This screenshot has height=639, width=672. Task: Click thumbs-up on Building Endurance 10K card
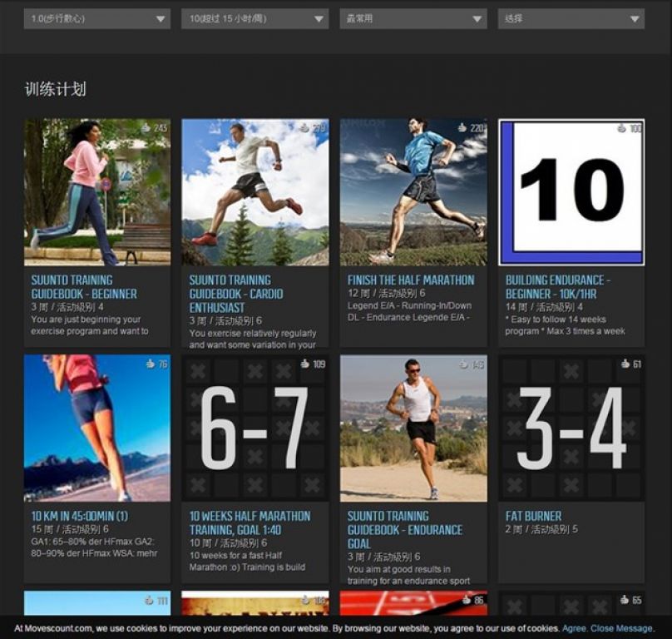point(620,128)
